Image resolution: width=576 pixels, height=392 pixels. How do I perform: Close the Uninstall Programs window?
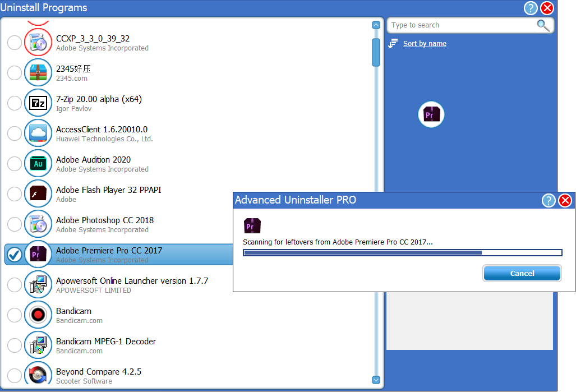547,8
